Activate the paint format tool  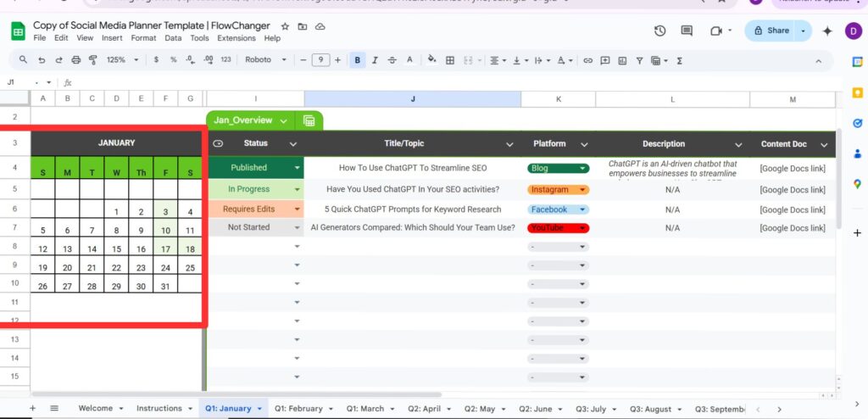pyautogui.click(x=93, y=60)
